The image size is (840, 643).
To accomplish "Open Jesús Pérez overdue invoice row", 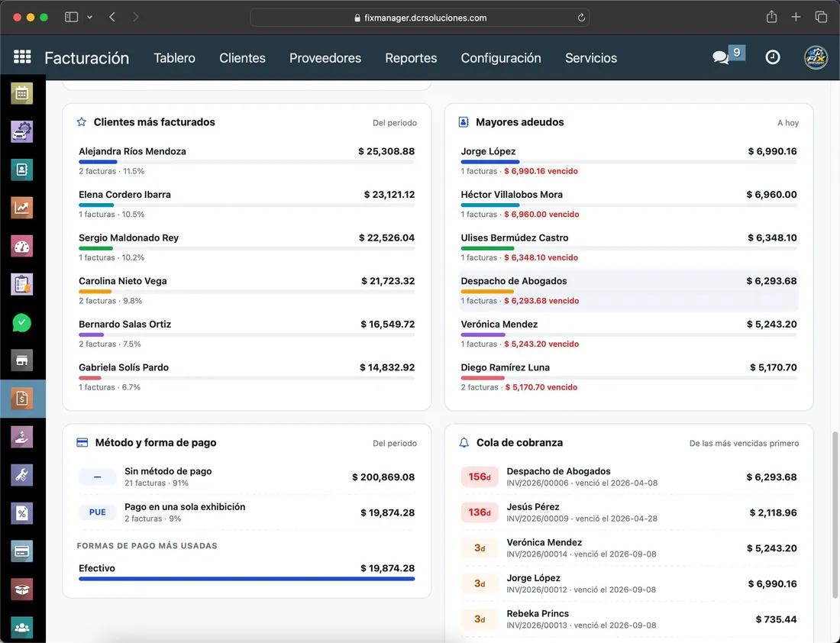I will [x=629, y=512].
